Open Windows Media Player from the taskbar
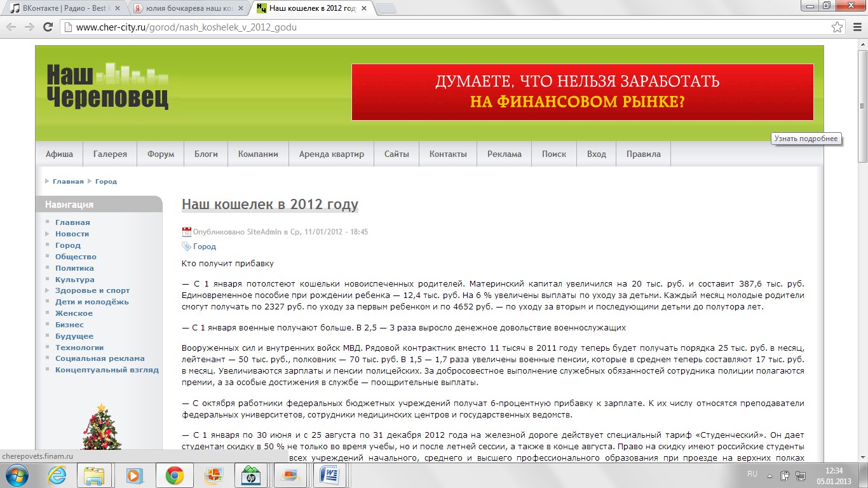Screen dimensions: 868x488 coord(134,475)
